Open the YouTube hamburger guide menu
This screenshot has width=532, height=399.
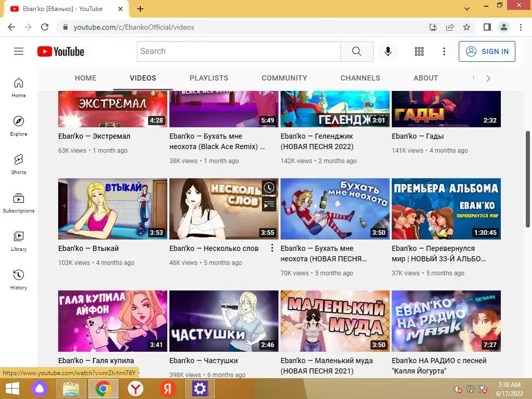(x=19, y=51)
